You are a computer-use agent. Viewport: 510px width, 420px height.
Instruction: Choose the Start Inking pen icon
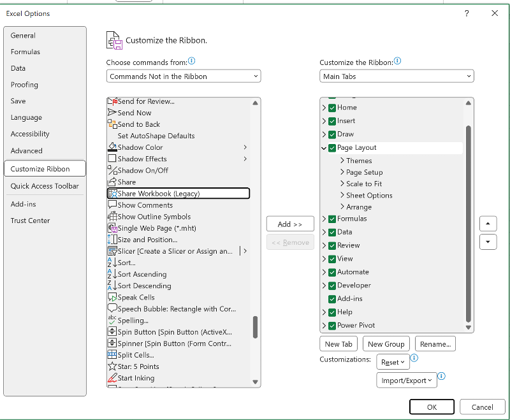(x=112, y=378)
